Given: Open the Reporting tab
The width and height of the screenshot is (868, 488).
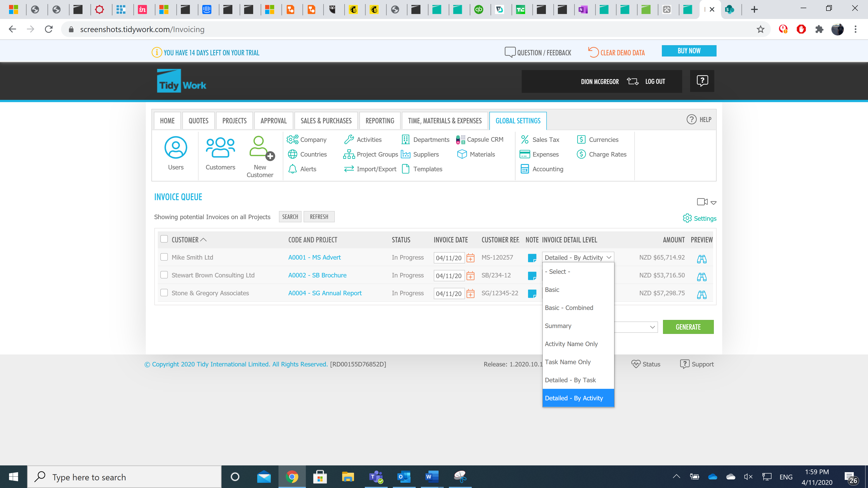Looking at the screenshot, I should [x=380, y=121].
